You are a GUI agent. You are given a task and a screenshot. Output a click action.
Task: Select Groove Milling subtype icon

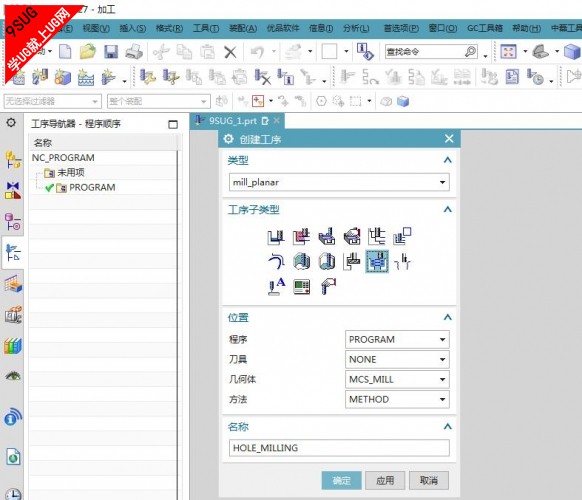point(352,261)
